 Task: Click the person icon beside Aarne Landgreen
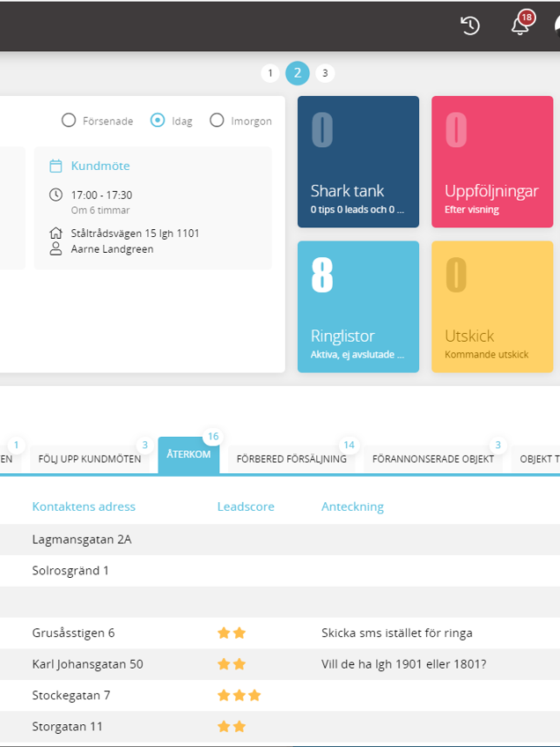[x=55, y=249]
